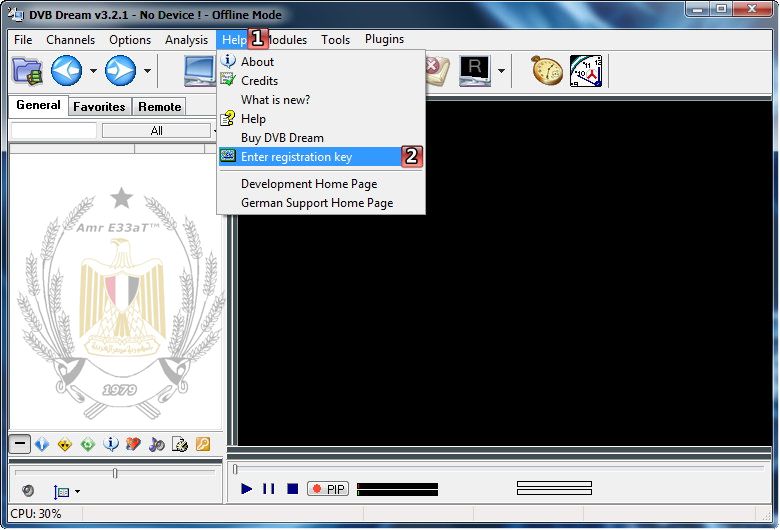The image size is (780, 530).
Task: Open the All channel filter dropdown
Action: click(156, 131)
